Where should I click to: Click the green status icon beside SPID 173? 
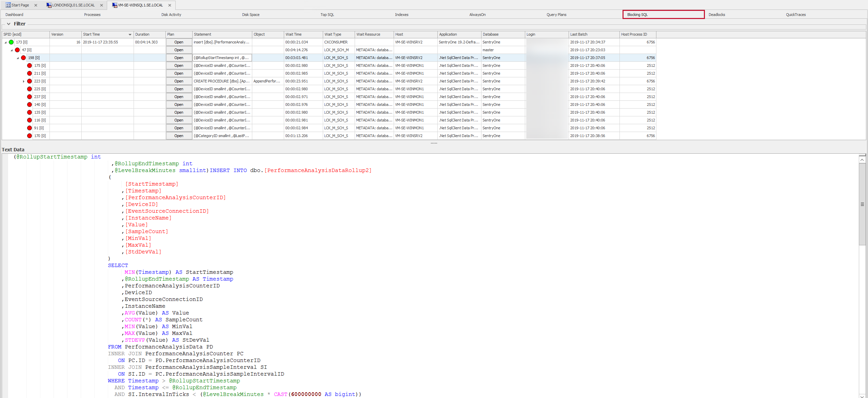[11, 42]
